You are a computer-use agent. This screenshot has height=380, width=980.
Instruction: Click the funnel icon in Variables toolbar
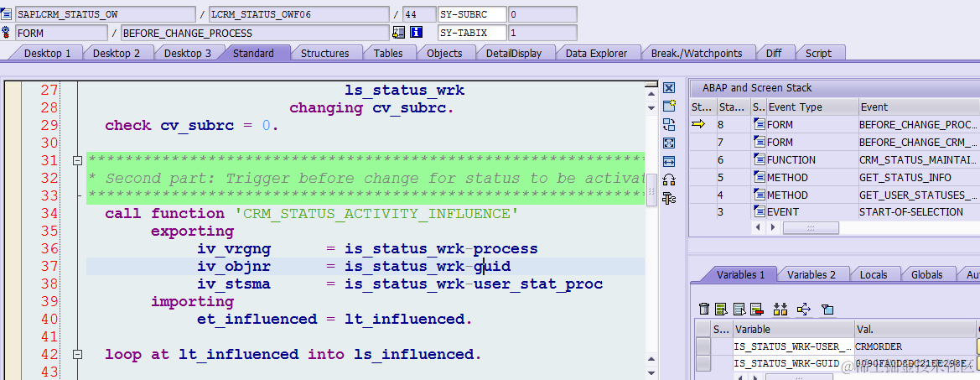point(827,309)
